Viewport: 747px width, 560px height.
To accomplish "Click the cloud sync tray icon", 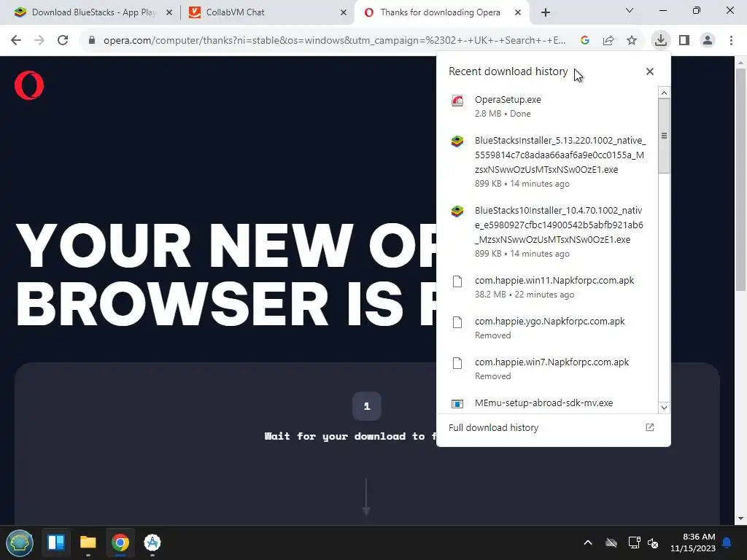I will tap(611, 542).
